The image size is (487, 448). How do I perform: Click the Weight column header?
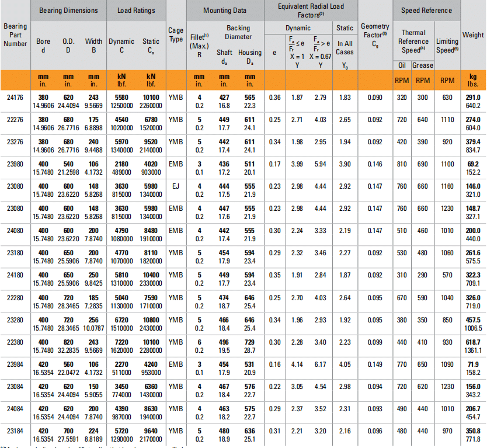tap(473, 35)
